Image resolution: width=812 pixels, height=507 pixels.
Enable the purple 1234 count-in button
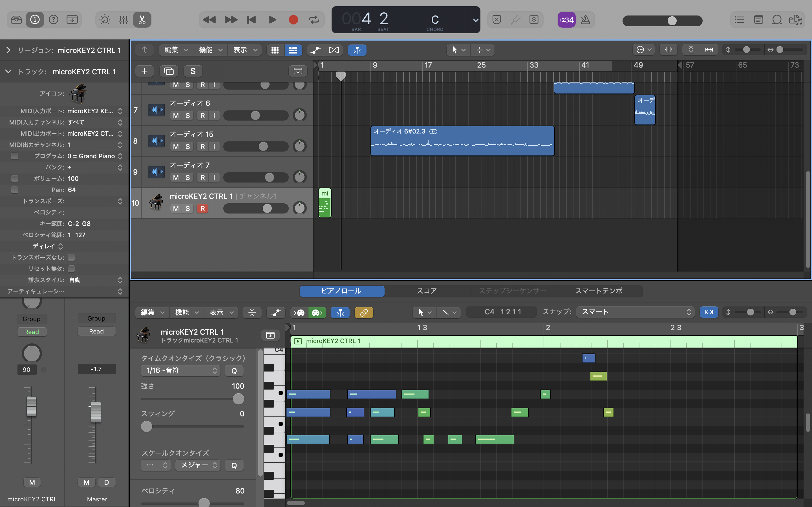pyautogui.click(x=566, y=20)
